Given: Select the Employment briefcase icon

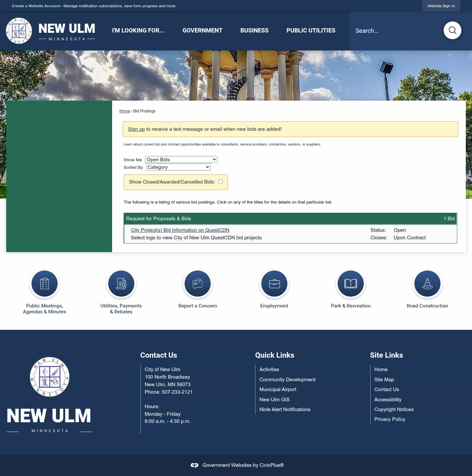Looking at the screenshot, I should pos(274,284).
